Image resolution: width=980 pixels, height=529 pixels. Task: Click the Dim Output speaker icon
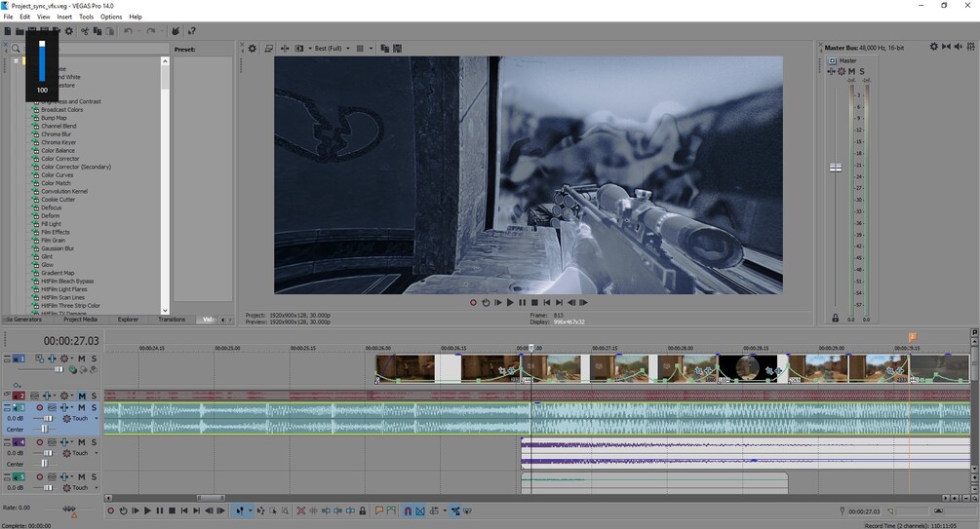[x=959, y=47]
